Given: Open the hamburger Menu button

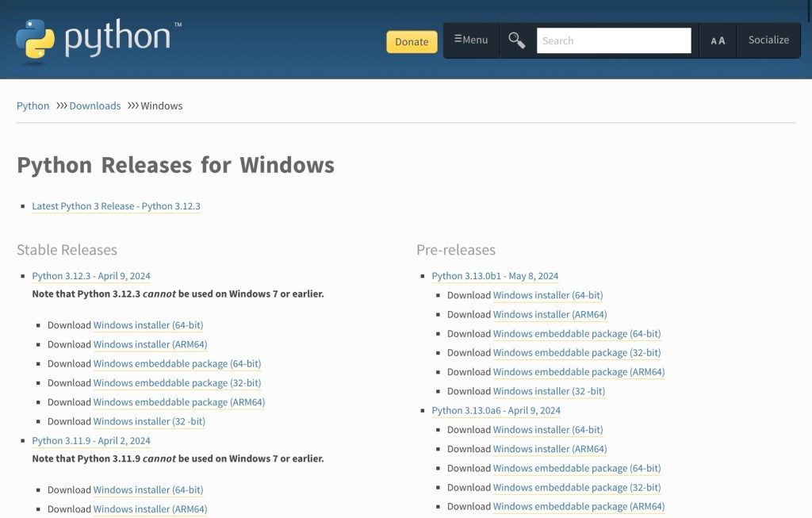Looking at the screenshot, I should point(471,40).
